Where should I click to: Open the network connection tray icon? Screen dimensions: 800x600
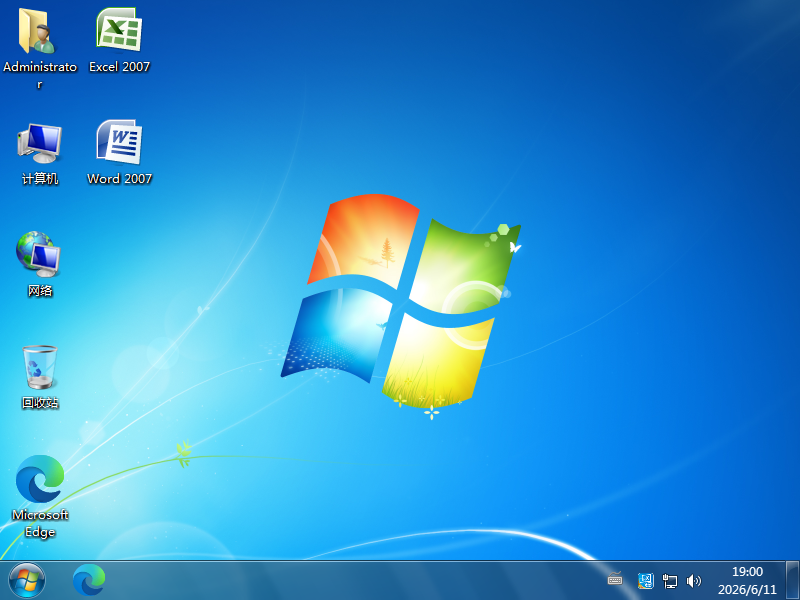(x=669, y=581)
